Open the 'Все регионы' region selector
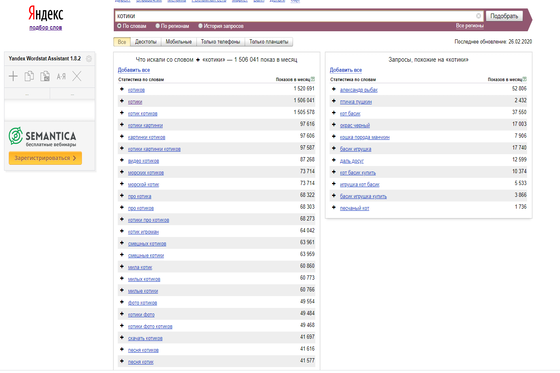The width and height of the screenshot is (560, 373). [470, 26]
